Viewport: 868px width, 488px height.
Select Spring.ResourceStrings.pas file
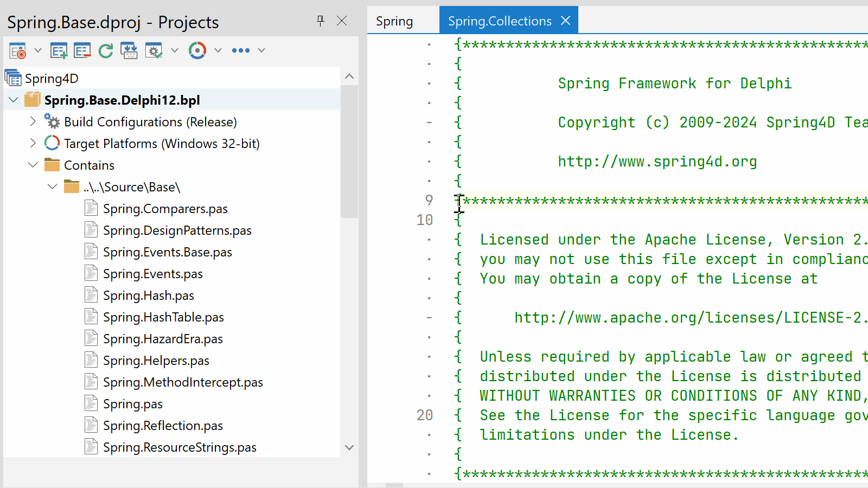pos(180,447)
